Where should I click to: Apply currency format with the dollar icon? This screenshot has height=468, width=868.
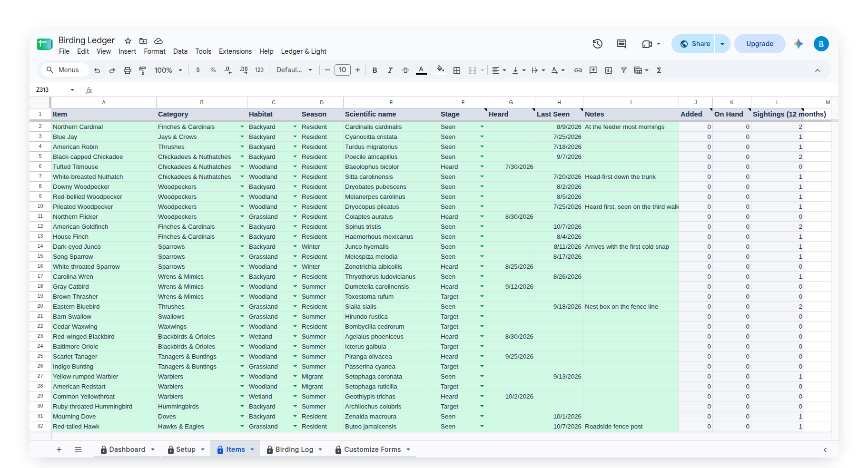[x=198, y=70]
